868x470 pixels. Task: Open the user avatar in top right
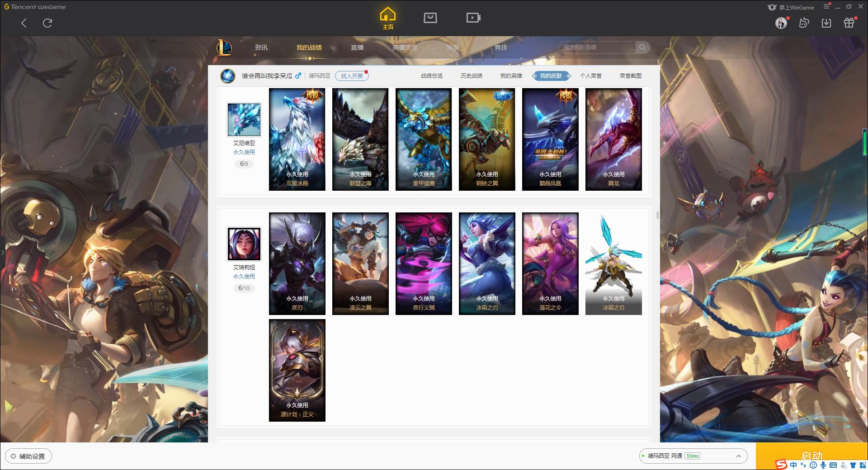[x=781, y=23]
